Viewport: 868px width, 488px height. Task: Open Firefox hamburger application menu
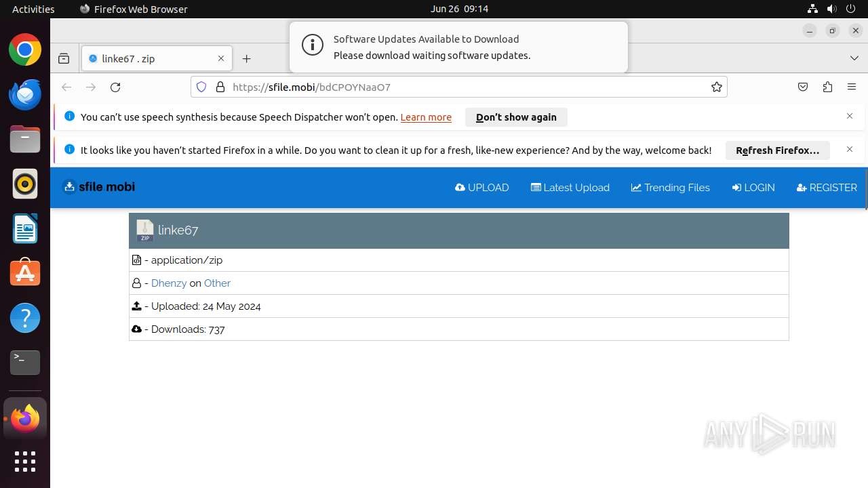852,87
